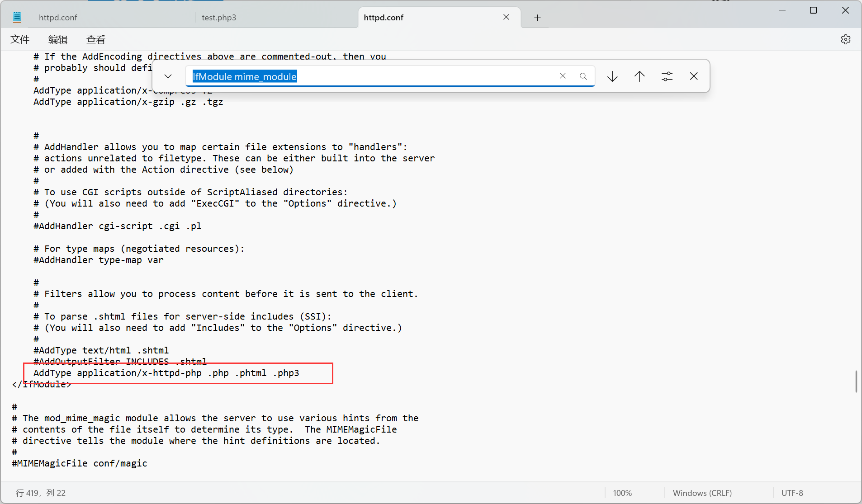Close the active httpd.conf tab
This screenshot has height=504, width=862.
[506, 17]
